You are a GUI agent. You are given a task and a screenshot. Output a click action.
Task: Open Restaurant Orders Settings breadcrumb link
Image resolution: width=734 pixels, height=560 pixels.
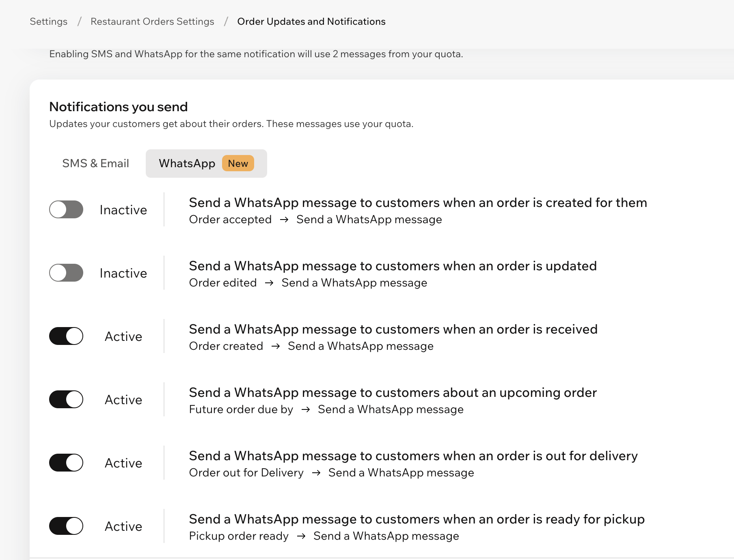tap(152, 22)
